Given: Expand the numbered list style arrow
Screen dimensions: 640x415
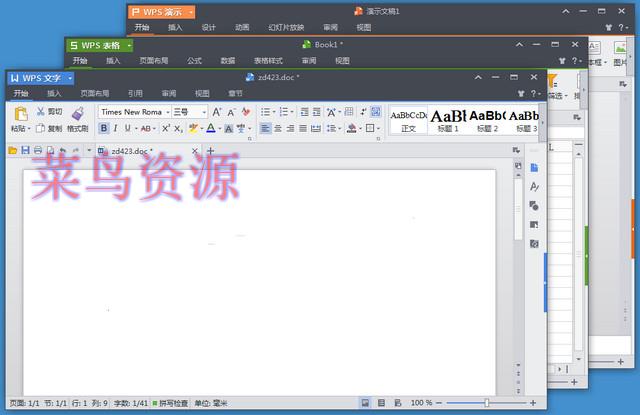Looking at the screenshot, I should pos(292,112).
